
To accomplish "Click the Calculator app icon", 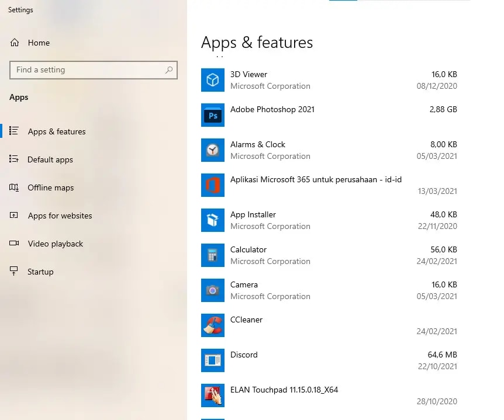I will point(213,255).
